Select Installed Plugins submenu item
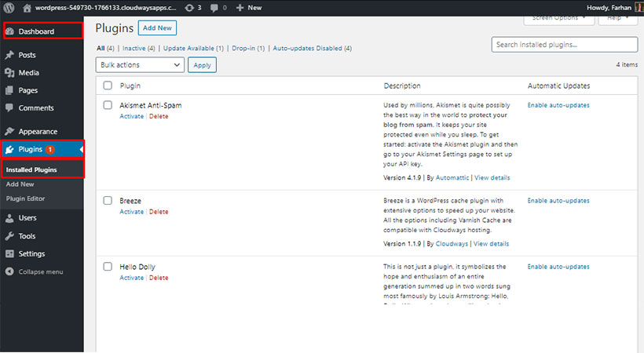The height and width of the screenshot is (353, 644). coord(31,169)
